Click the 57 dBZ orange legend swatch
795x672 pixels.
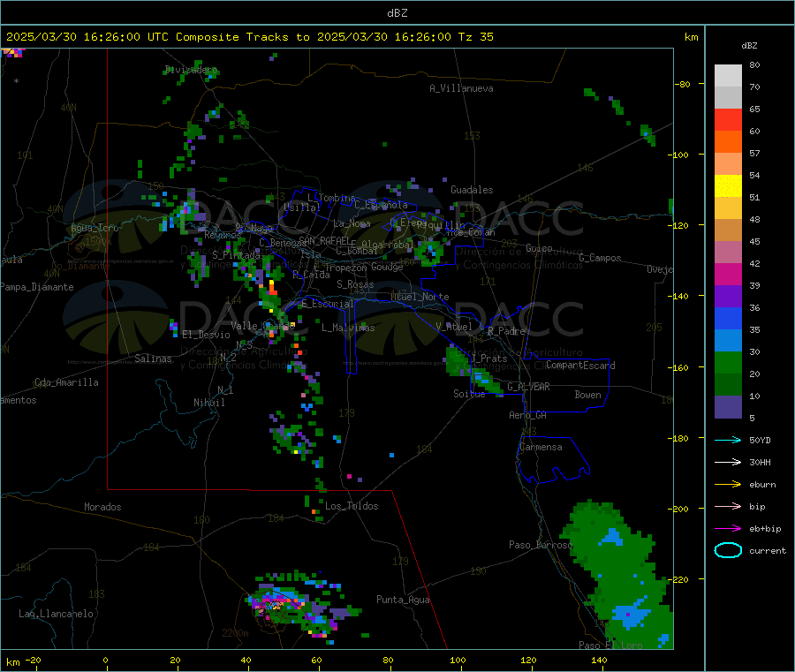728,142
